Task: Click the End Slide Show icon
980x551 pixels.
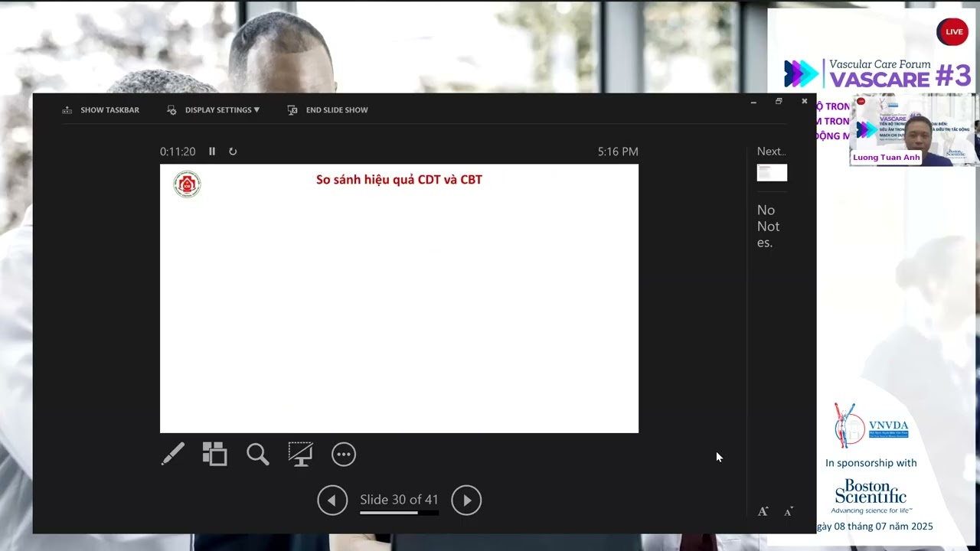Action: [292, 110]
